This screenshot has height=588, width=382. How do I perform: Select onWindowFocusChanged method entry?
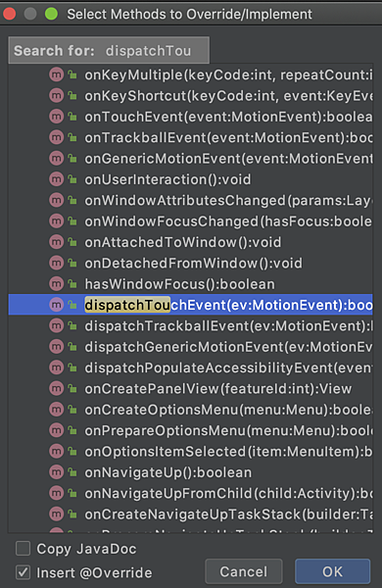190,221
